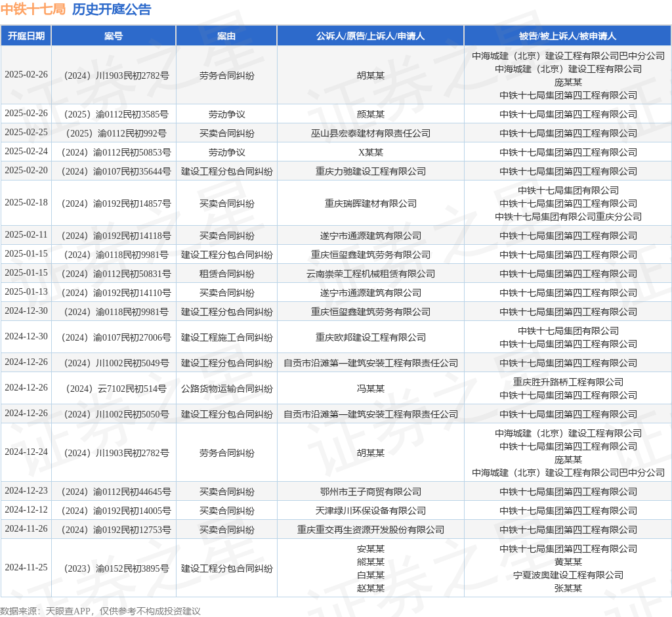This screenshot has width=672, height=617.
Task: Click the 案号 column header
Action: click(x=114, y=36)
